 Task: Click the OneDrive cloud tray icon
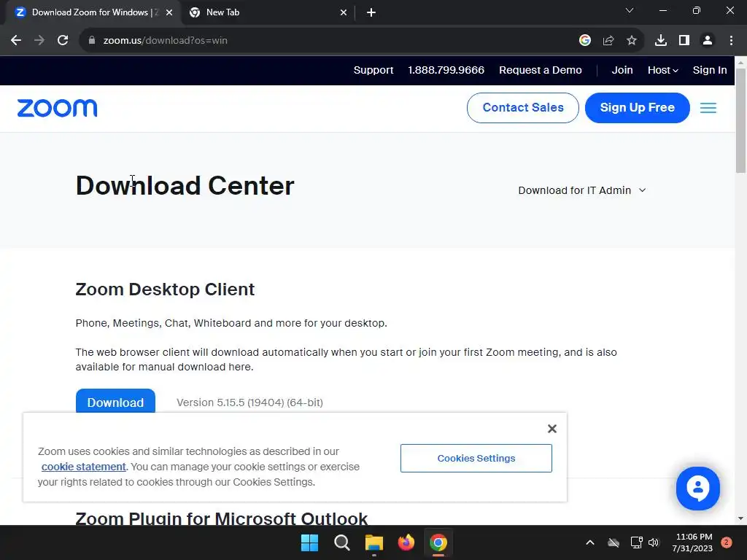[x=614, y=542]
